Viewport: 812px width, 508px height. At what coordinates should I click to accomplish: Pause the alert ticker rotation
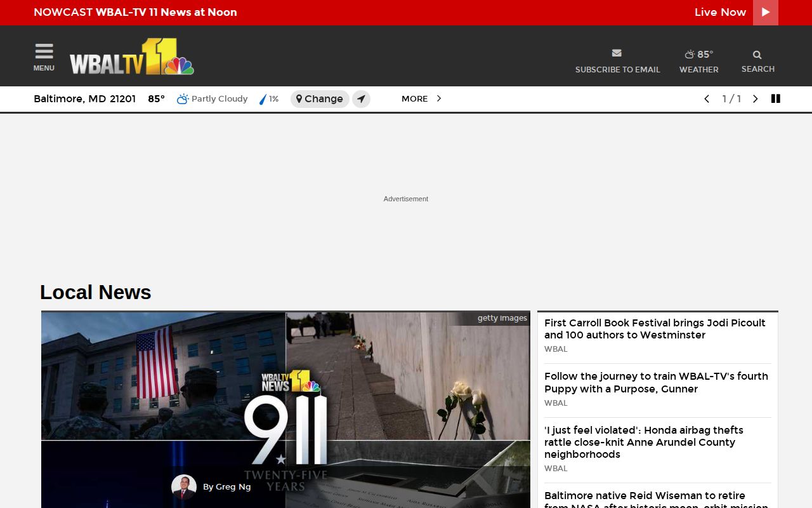pos(775,98)
